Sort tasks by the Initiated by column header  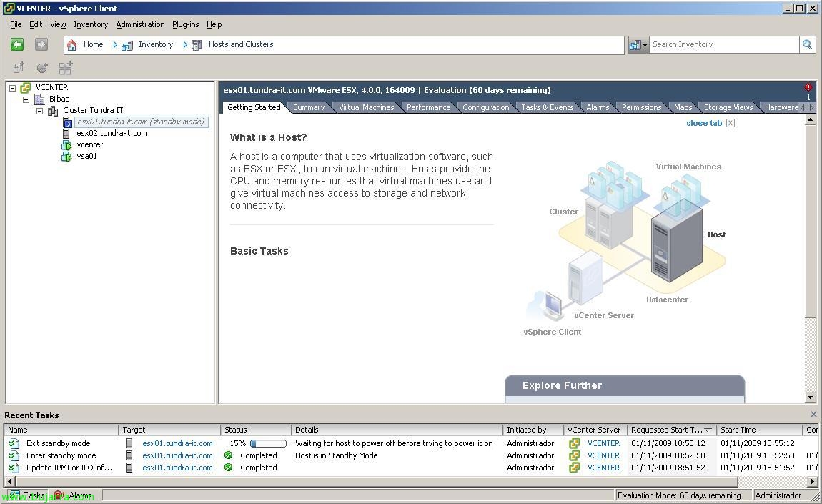coord(533,430)
